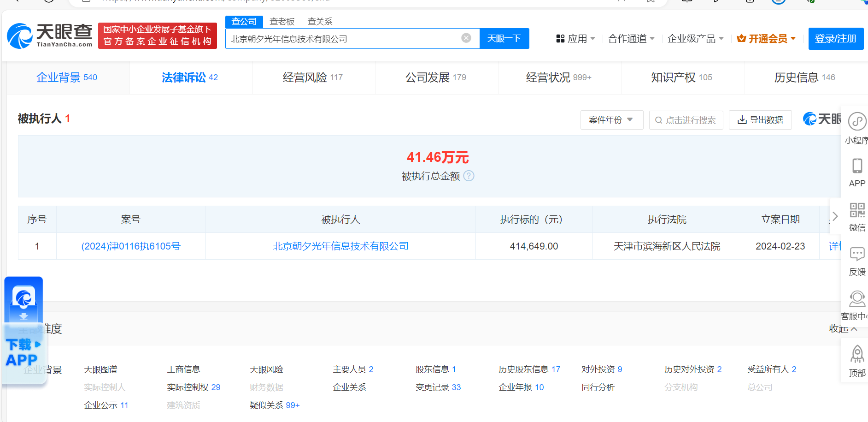Switch to the 查关系 search tab

[320, 22]
